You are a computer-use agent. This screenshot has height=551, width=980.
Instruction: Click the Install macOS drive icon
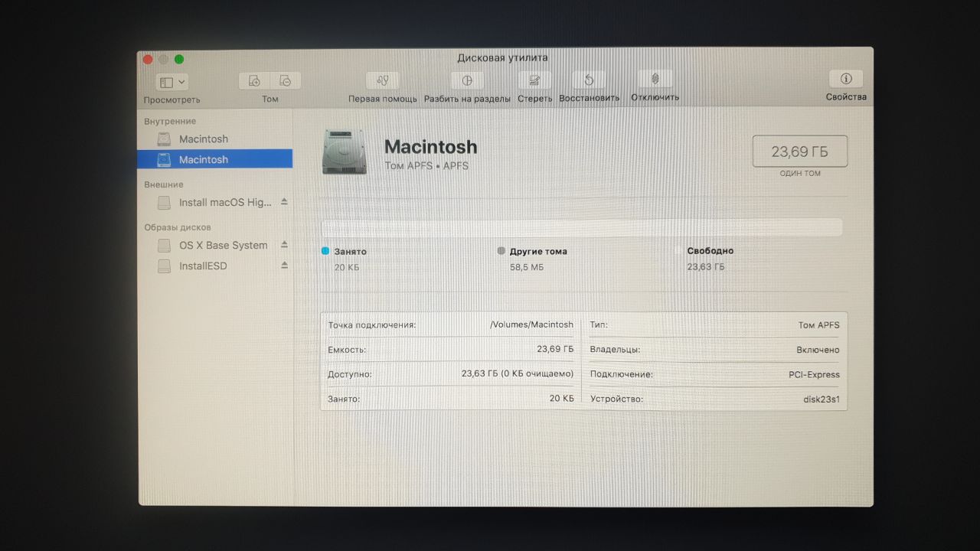[x=164, y=203]
